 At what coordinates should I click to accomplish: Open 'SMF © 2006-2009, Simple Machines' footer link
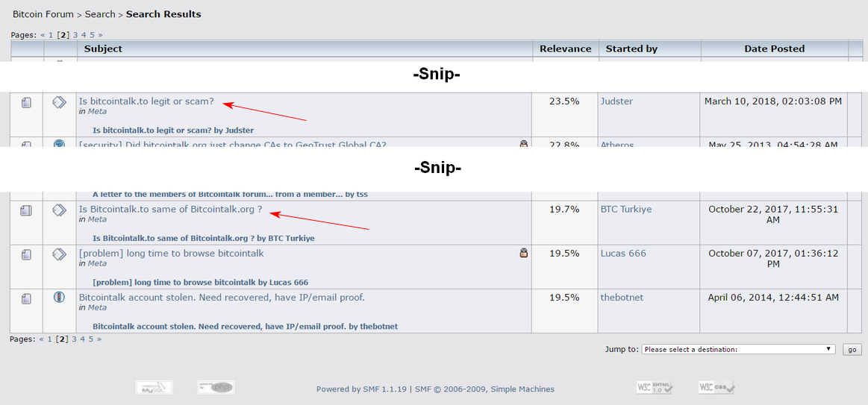484,389
